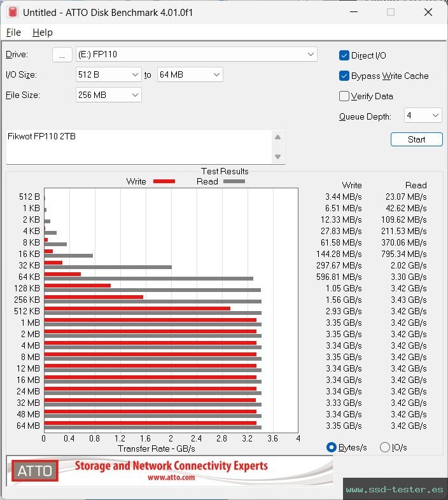Click the 256 KB read value 3.43 GB/s
The width and height of the screenshot is (448, 500).
[x=409, y=300]
